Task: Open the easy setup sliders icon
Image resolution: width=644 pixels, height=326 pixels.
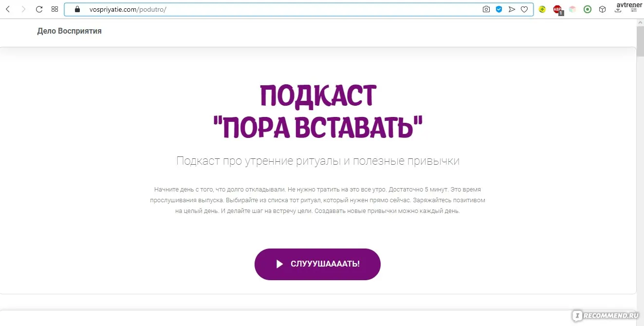Action: pyautogui.click(x=633, y=9)
